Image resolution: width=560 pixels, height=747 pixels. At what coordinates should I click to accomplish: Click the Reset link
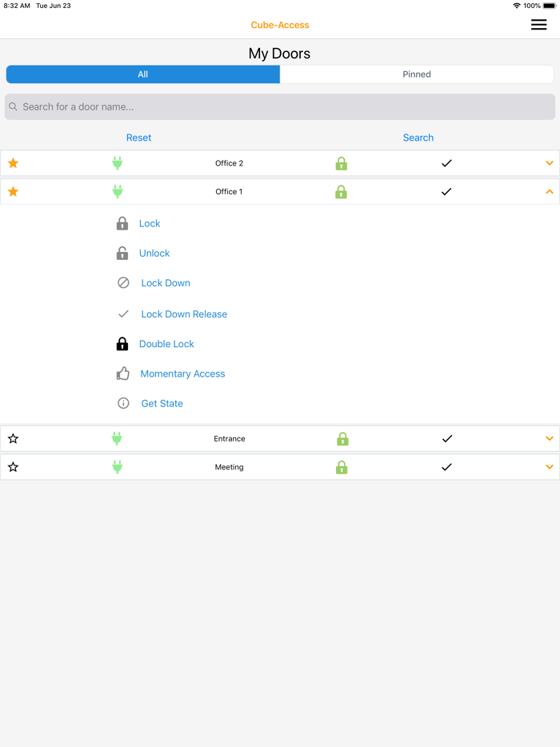point(138,137)
